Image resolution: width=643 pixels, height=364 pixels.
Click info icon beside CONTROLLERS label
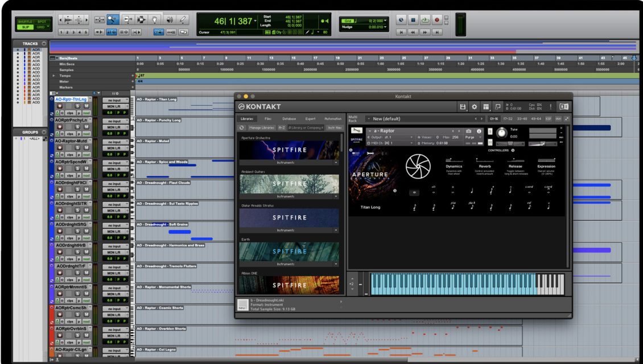pos(513,151)
